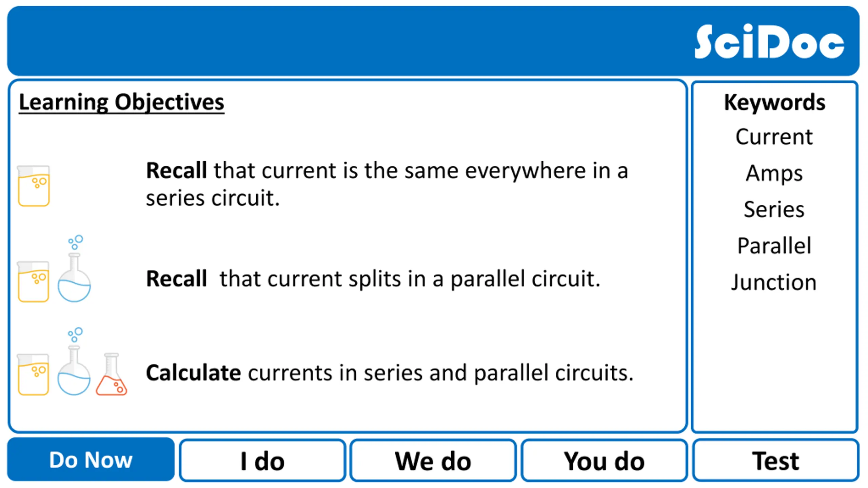Click the keyword Series
Screen dimensions: 868x488
coord(774,209)
